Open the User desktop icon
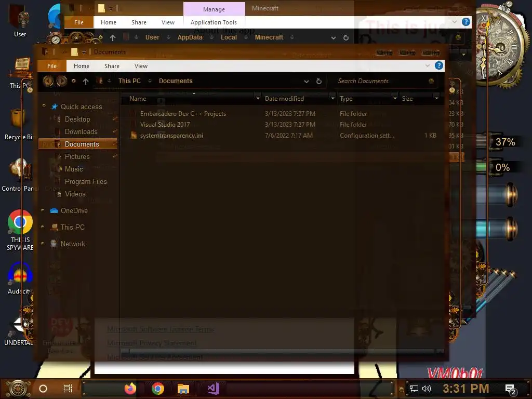532x399 pixels. (20, 20)
